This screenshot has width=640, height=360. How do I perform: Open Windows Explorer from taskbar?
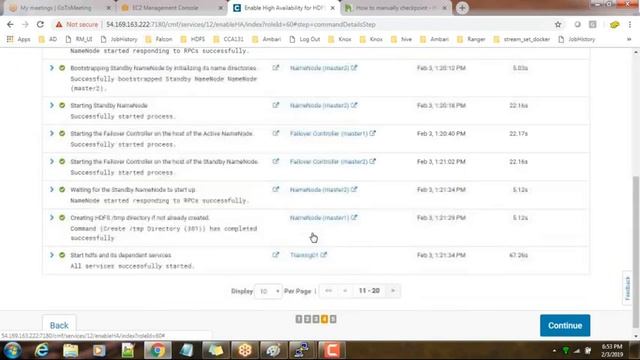[71, 350]
